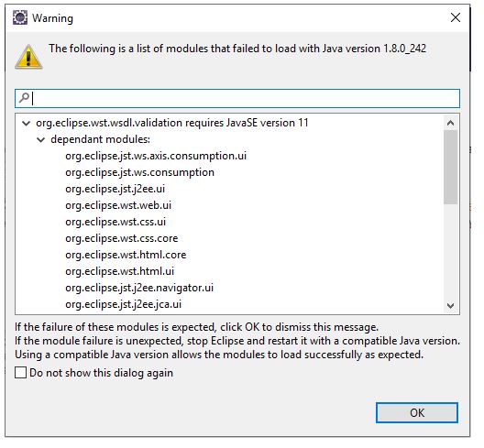Select org.eclipse.jst.j2ee.jca.ui module
Viewport: 484px width, 448px height.
point(123,304)
